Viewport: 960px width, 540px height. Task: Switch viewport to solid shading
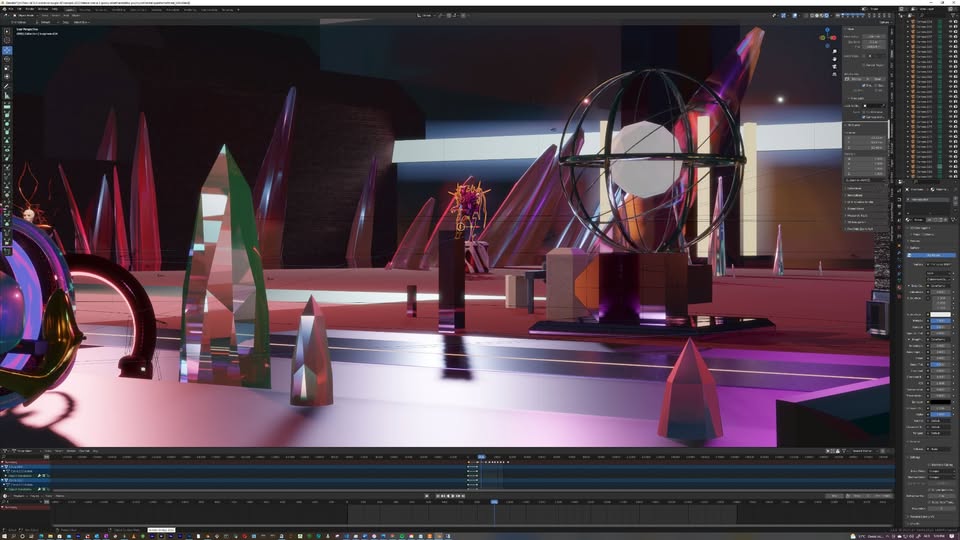pyautogui.click(x=817, y=15)
